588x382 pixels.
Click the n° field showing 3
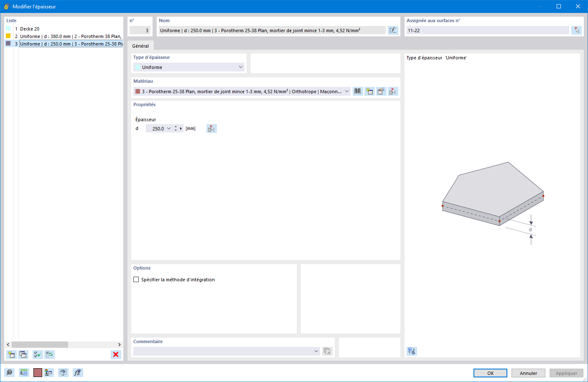(x=140, y=30)
